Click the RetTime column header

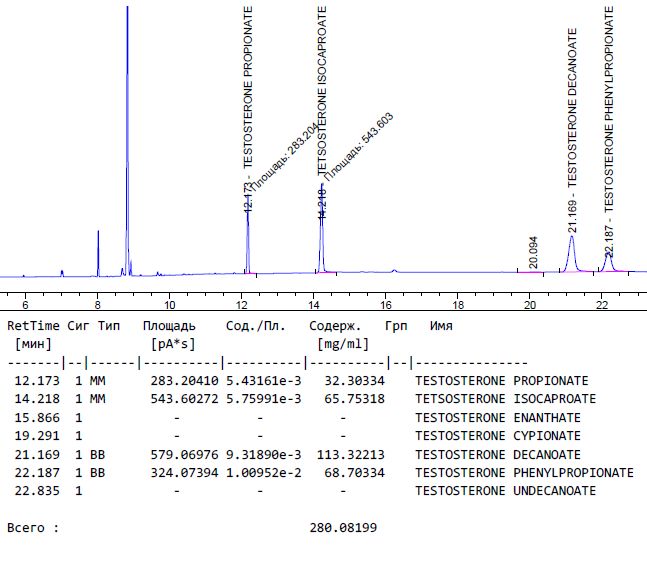click(34, 326)
